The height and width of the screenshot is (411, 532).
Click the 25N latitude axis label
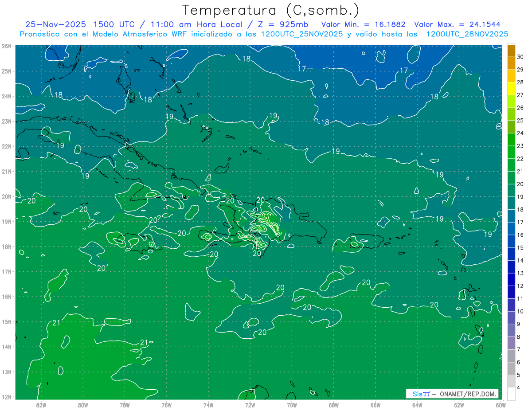pyautogui.click(x=7, y=71)
